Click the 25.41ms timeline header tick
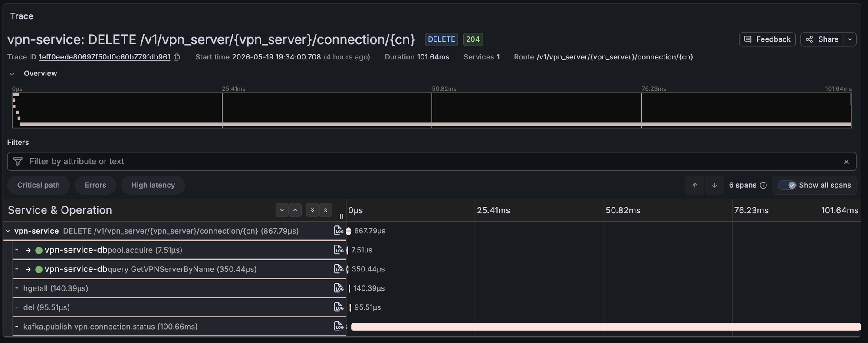Image resolution: width=868 pixels, height=343 pixels. (x=493, y=210)
